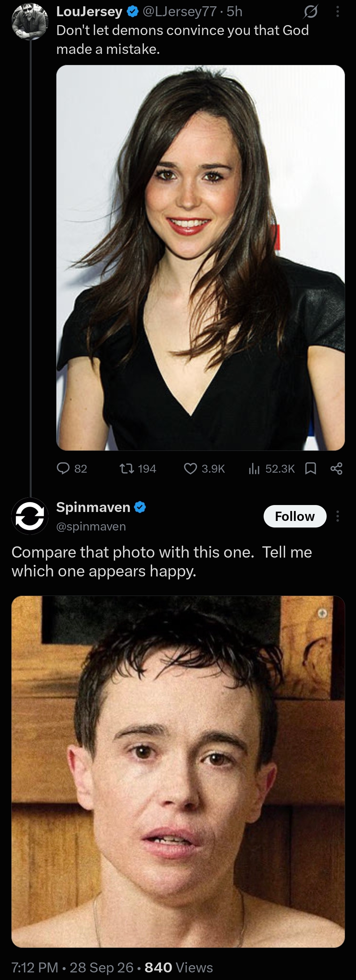Open the long-haired photo in LouJersey post

[201, 257]
